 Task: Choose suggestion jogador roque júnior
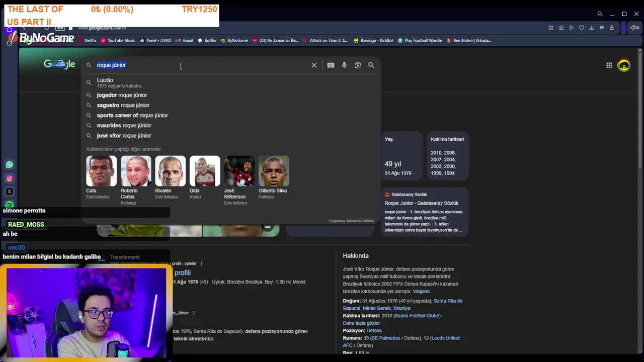pos(231,95)
